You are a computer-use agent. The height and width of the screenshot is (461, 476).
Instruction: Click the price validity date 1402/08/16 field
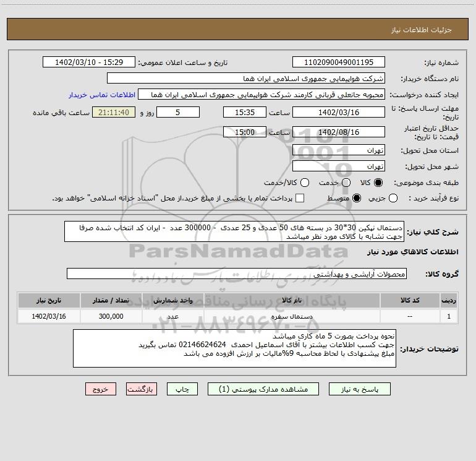[x=339, y=132]
